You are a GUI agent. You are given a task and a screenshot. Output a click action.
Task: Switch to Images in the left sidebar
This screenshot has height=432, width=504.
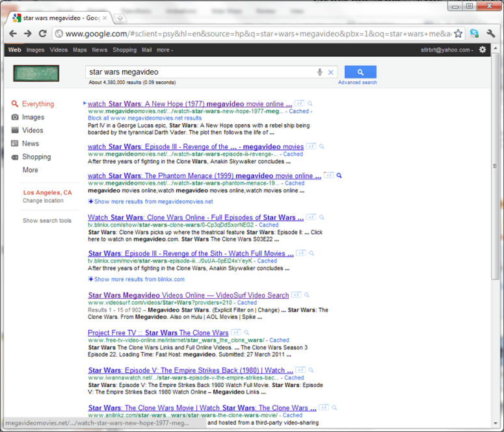pyautogui.click(x=33, y=118)
